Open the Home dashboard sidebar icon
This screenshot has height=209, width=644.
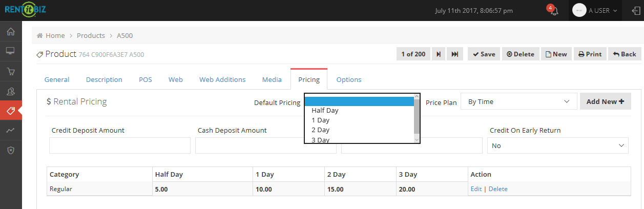click(x=10, y=31)
